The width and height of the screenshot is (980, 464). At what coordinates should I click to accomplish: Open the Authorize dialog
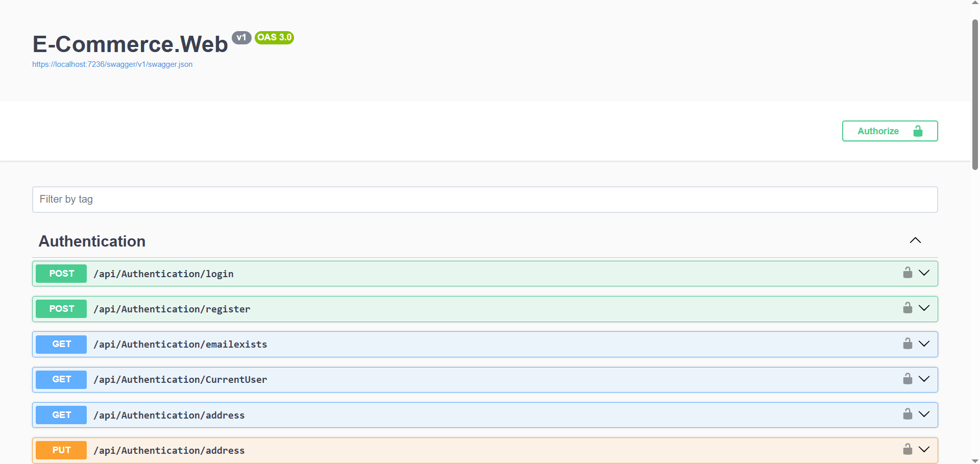point(890,131)
